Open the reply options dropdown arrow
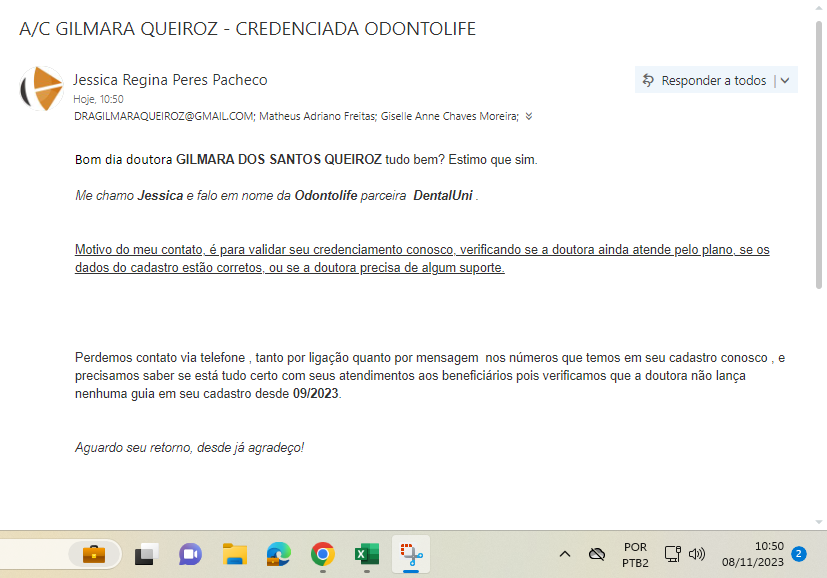The image size is (827, 578). (x=785, y=81)
